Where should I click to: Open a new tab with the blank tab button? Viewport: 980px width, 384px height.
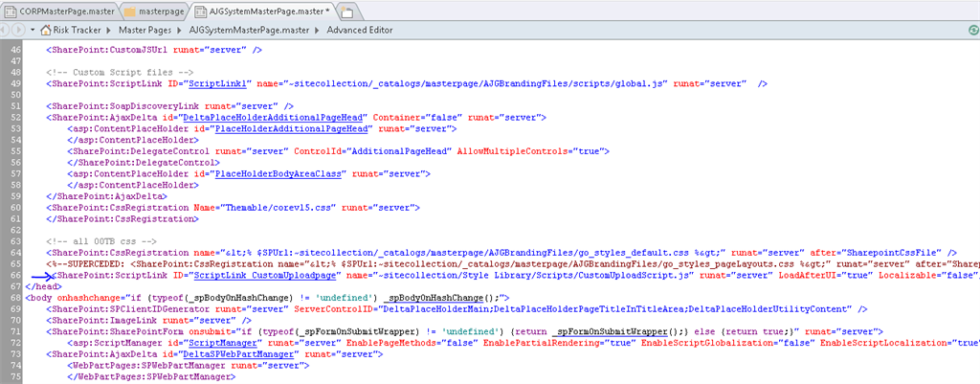click(x=347, y=11)
